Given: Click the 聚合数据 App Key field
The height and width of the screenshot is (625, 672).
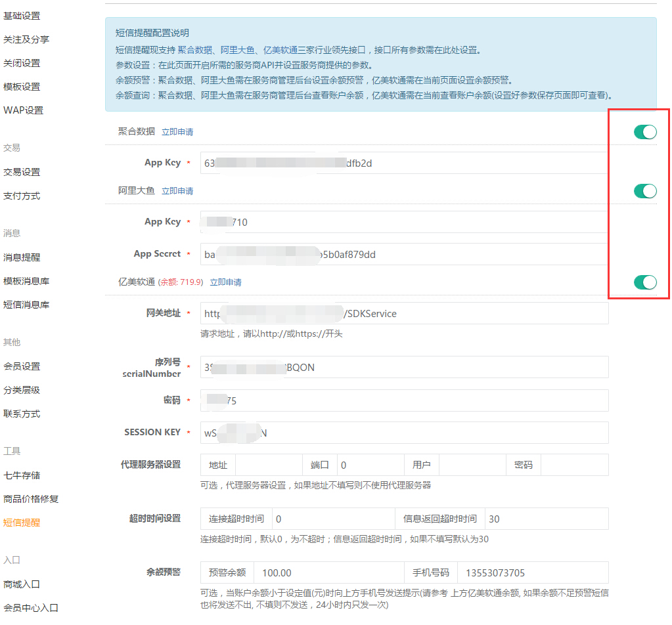Looking at the screenshot, I should pos(404,163).
